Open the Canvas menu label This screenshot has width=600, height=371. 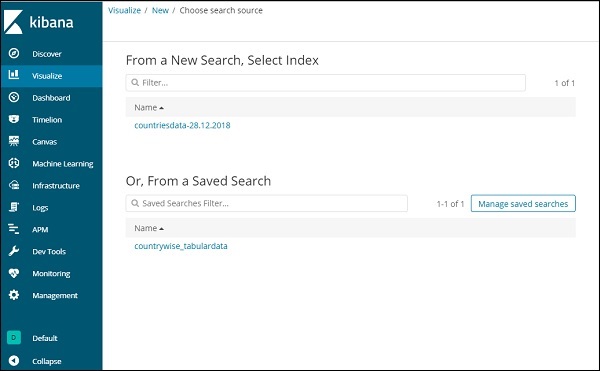[44, 142]
